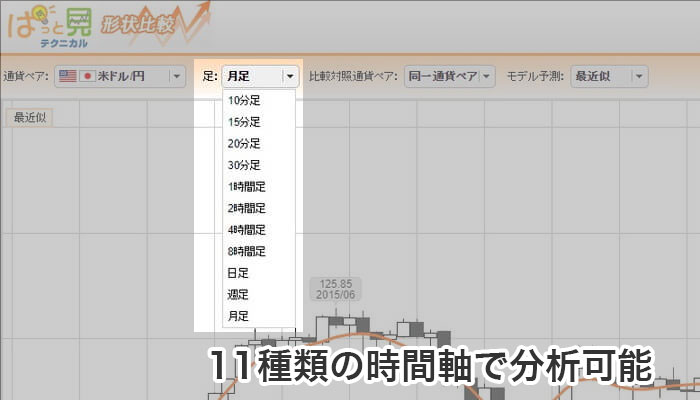Click the 形状比較 logo graphic
This screenshot has width=700, height=400.
point(154,23)
